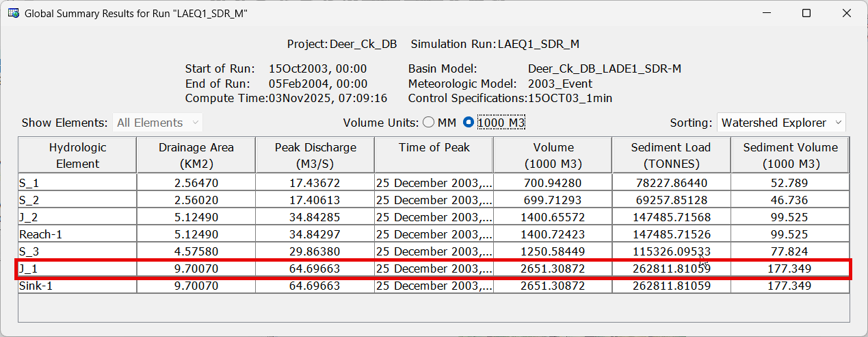Click the Time of Peak column header
This screenshot has height=337, width=868.
click(x=434, y=155)
